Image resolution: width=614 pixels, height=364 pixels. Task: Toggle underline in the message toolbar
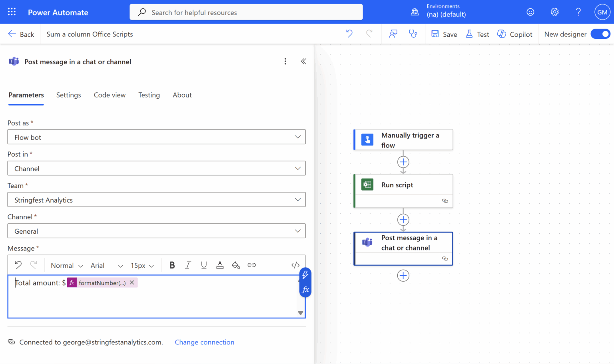(x=204, y=265)
